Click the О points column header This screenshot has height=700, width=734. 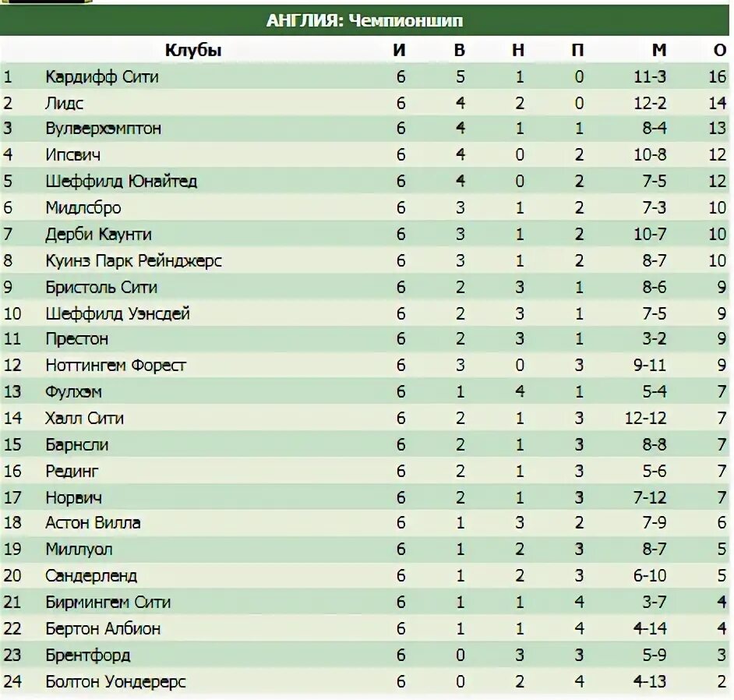pyautogui.click(x=720, y=50)
